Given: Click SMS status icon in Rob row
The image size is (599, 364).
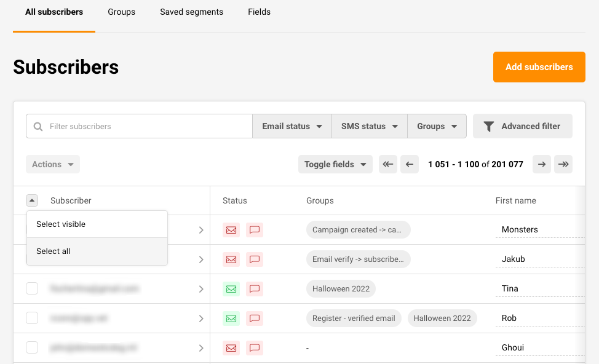Looking at the screenshot, I should [254, 318].
